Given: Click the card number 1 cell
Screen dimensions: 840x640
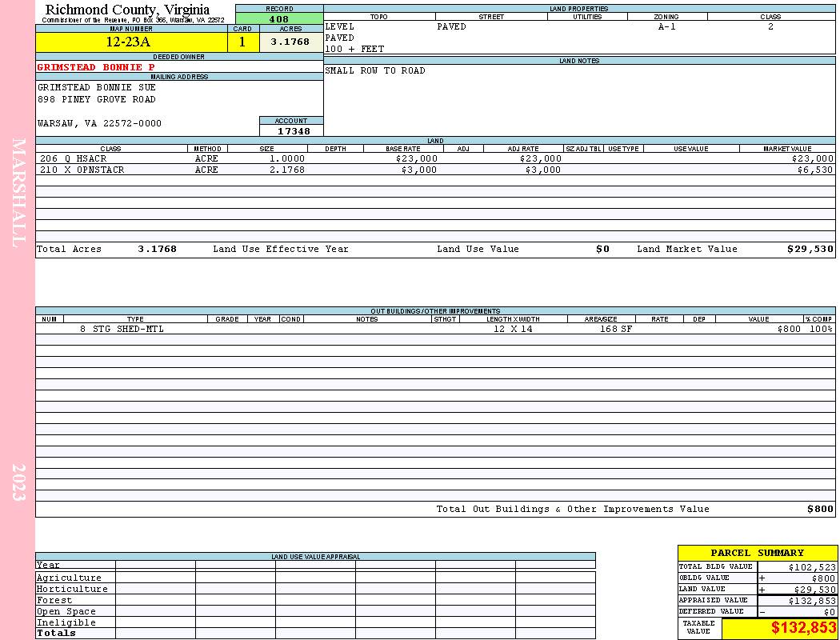Looking at the screenshot, I should [x=243, y=42].
